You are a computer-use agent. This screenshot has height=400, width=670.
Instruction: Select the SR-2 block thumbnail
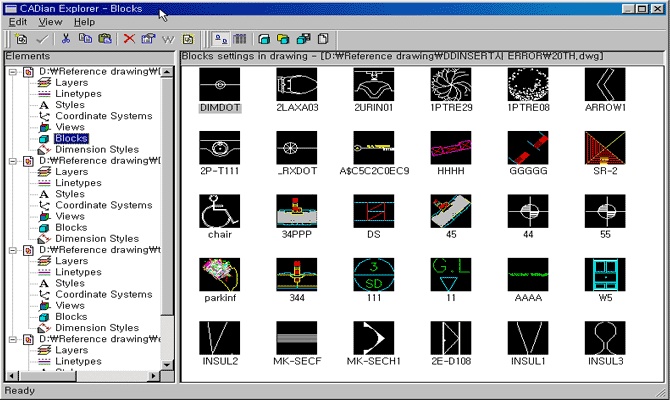(x=605, y=148)
